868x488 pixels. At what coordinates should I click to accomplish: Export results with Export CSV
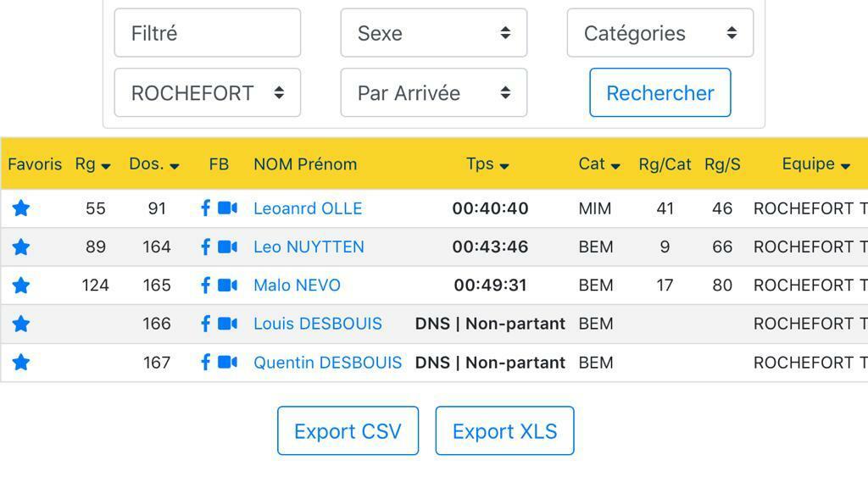348,431
